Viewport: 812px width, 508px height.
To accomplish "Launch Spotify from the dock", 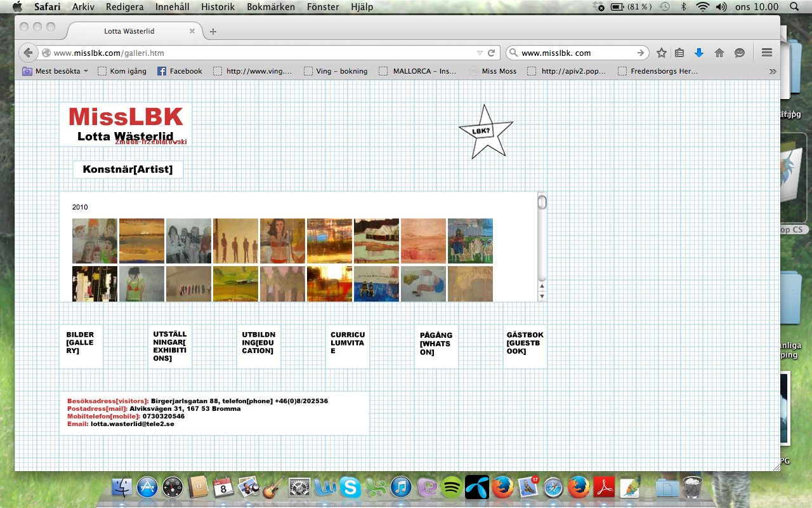I will 452,487.
